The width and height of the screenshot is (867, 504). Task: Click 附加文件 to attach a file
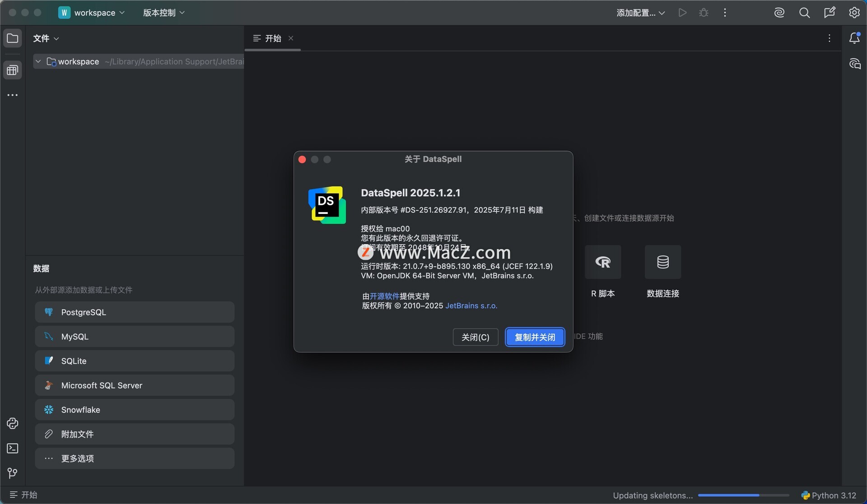pyautogui.click(x=135, y=434)
